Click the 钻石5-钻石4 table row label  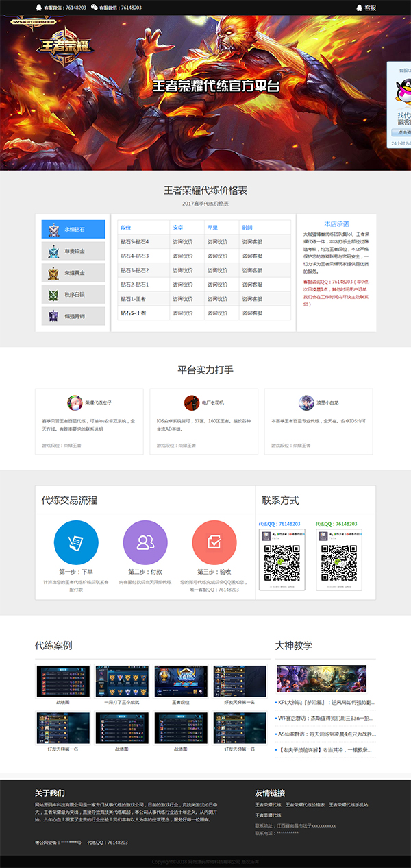click(134, 242)
